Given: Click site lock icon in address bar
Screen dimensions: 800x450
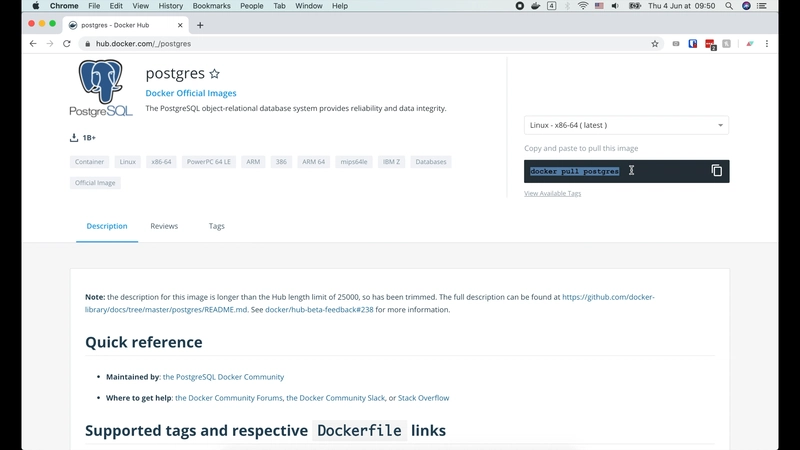Looking at the screenshot, I should click(x=87, y=44).
